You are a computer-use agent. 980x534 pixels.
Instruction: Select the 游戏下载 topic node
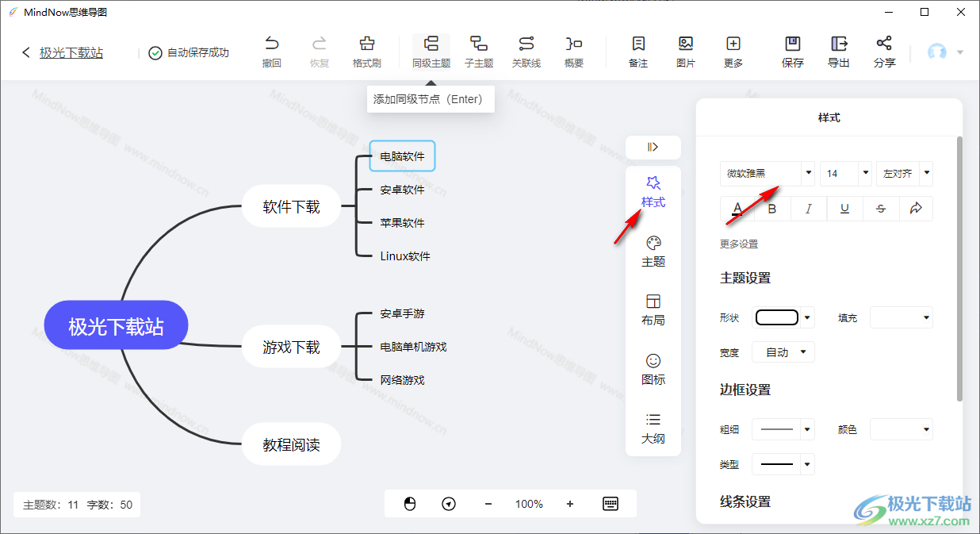pos(292,347)
